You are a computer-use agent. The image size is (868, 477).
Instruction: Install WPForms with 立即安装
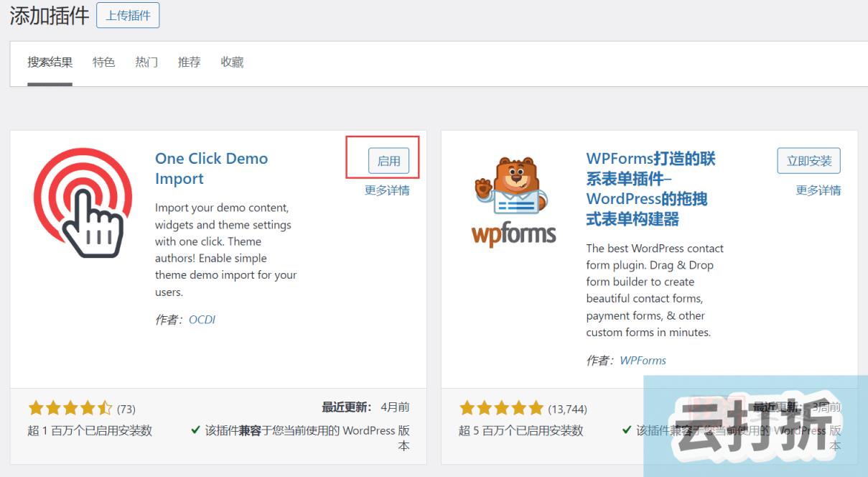[808, 161]
